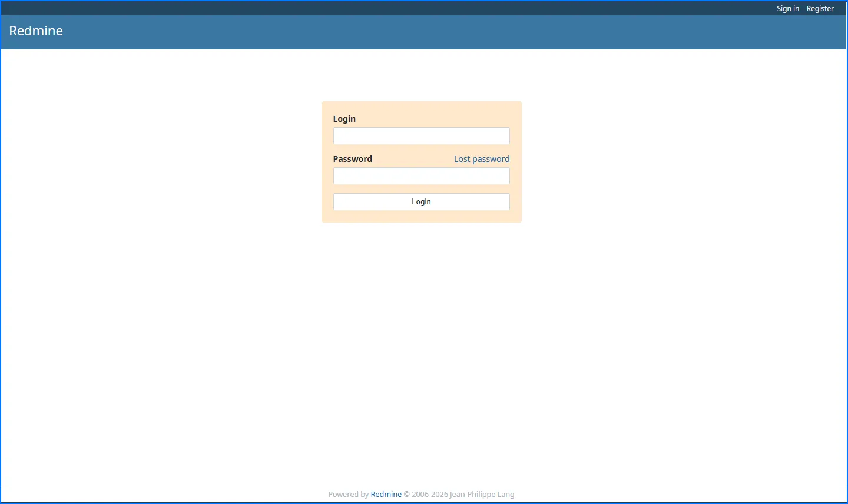Focus the Login username field
848x504 pixels.
(x=422, y=136)
